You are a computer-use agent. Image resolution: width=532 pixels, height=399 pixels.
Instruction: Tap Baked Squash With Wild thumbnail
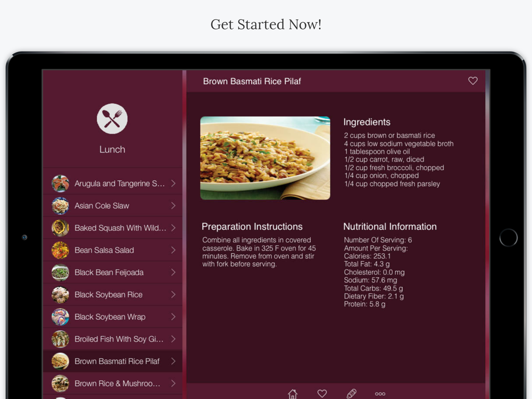(x=61, y=228)
